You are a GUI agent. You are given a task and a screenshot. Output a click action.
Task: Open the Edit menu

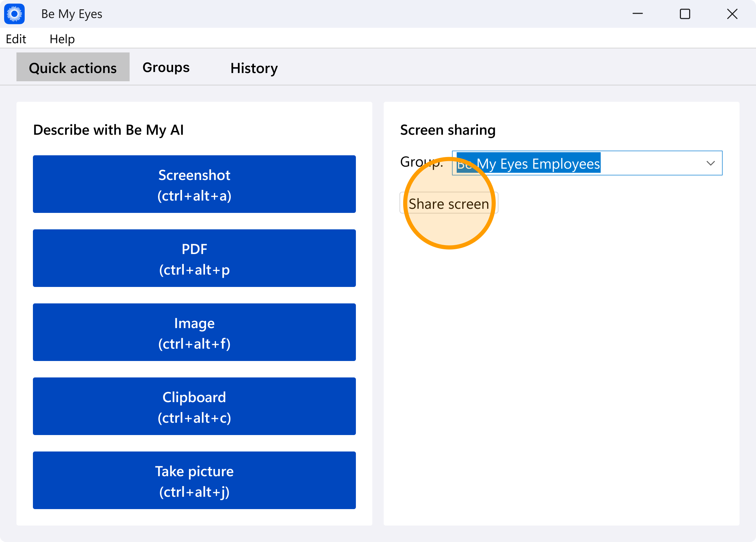tap(16, 39)
